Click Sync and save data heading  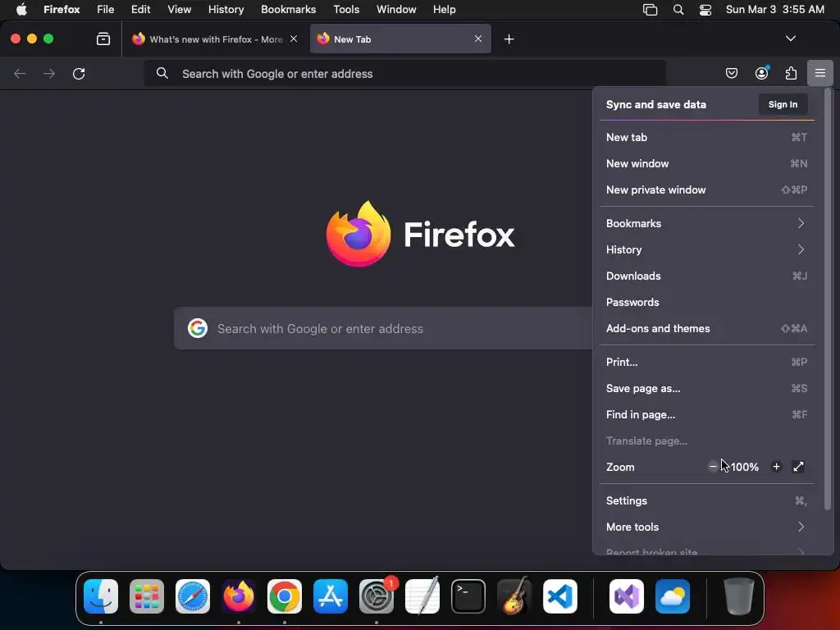coord(655,104)
